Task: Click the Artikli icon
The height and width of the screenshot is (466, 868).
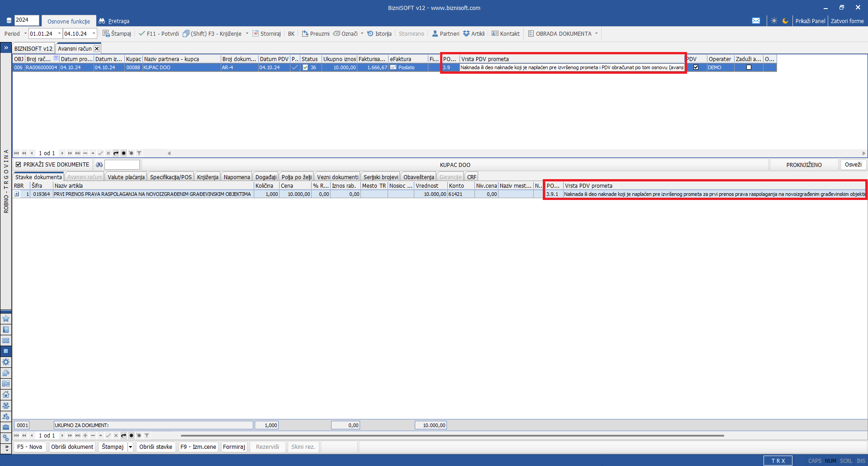Action: (x=466, y=33)
